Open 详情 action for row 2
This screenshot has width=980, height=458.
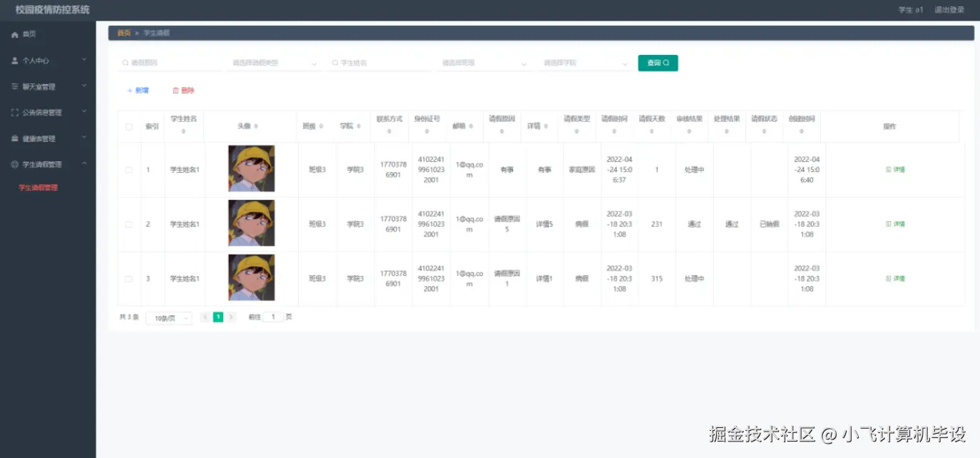point(894,224)
